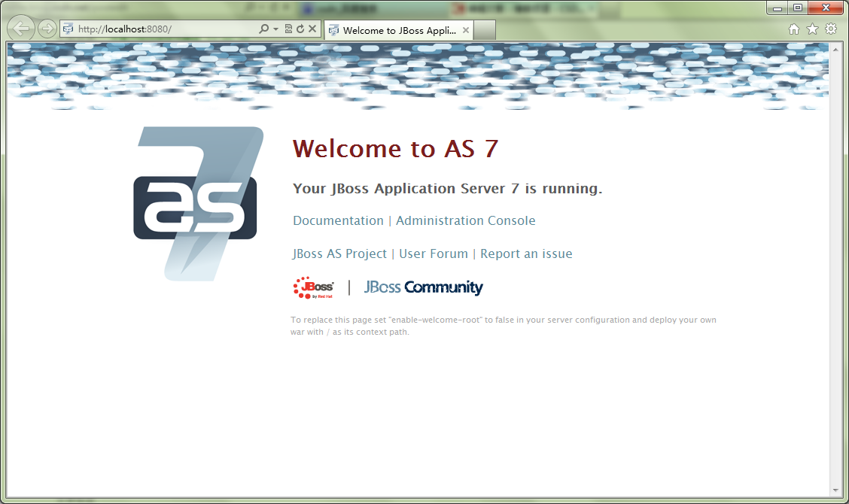Open the User Forum link

pos(434,254)
